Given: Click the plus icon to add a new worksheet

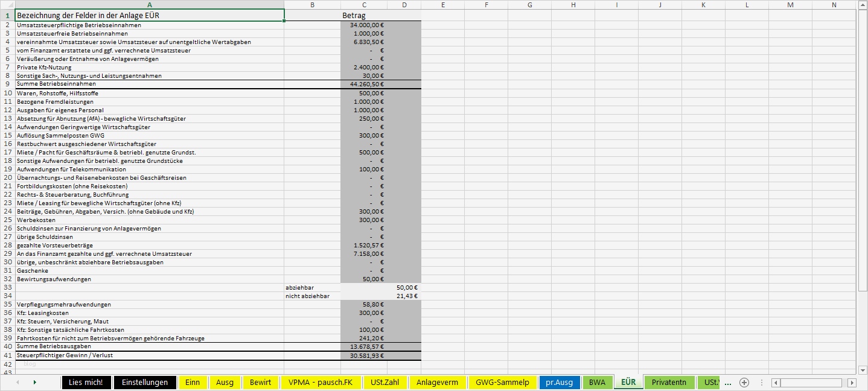Looking at the screenshot, I should coord(745,382).
